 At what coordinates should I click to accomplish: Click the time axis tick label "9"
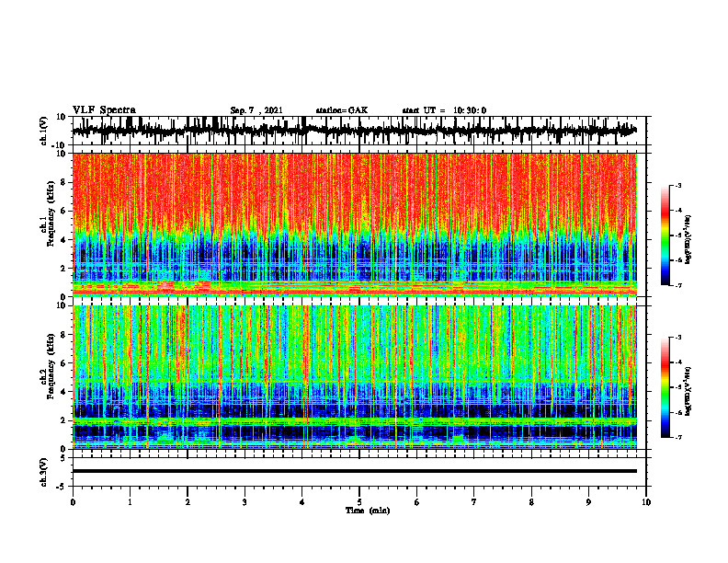(x=588, y=502)
